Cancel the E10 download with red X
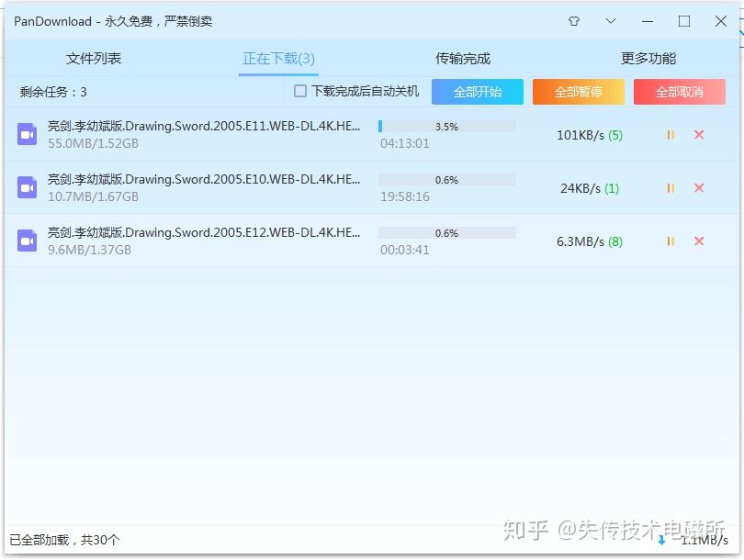Screen dimensions: 744x560 [699, 188]
